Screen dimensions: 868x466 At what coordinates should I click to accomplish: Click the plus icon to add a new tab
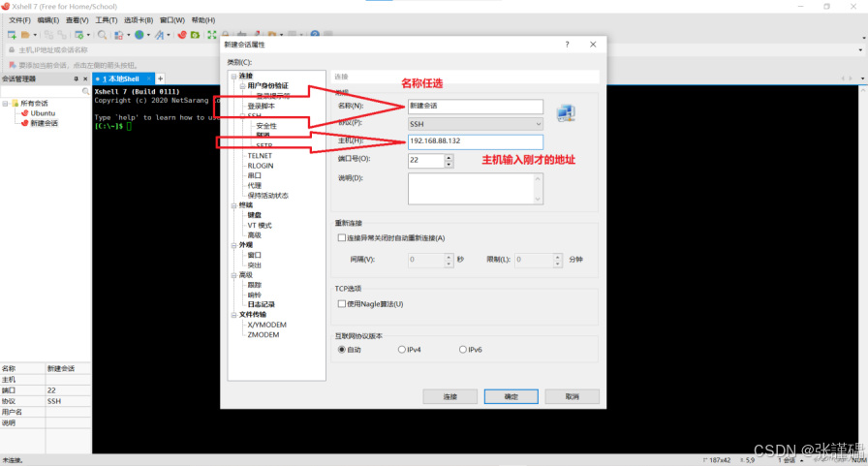coord(160,78)
